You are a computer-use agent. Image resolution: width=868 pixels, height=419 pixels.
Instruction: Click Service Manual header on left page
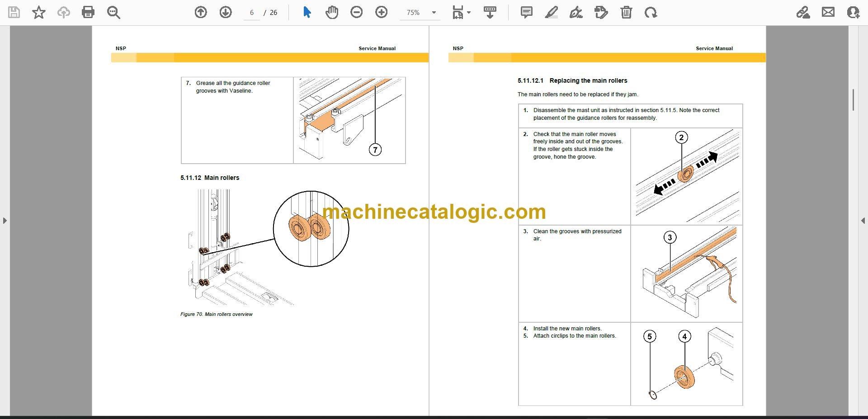tap(377, 48)
